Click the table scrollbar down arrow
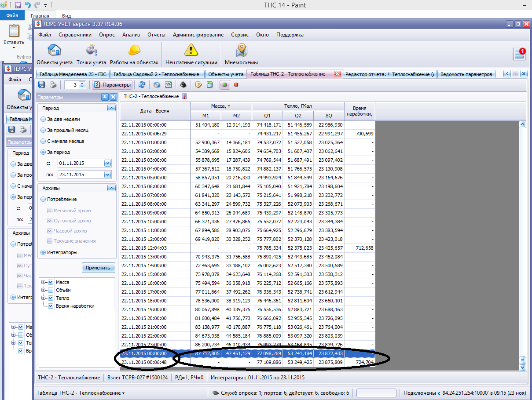Screen dimensions: 532x400 (523, 367)
